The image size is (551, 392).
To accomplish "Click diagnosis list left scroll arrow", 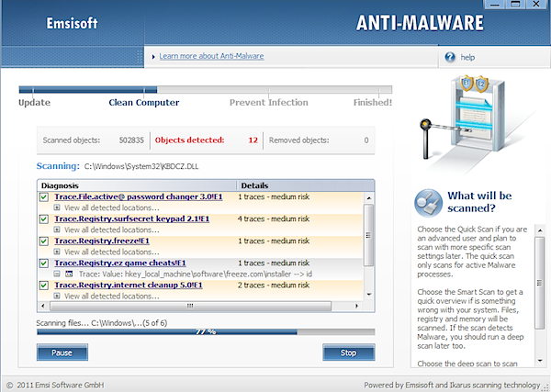I will 43,307.
